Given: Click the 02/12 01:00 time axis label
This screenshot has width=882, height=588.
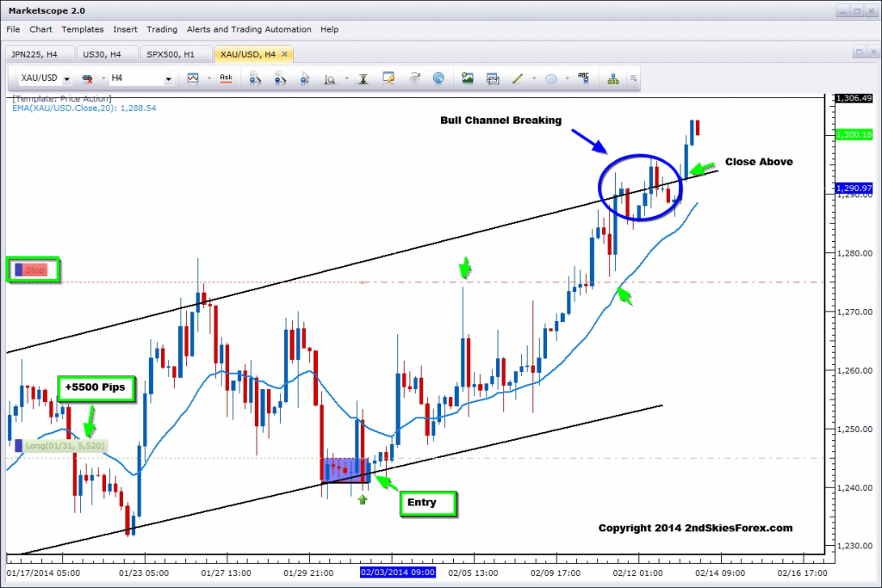Looking at the screenshot, I should (x=638, y=573).
